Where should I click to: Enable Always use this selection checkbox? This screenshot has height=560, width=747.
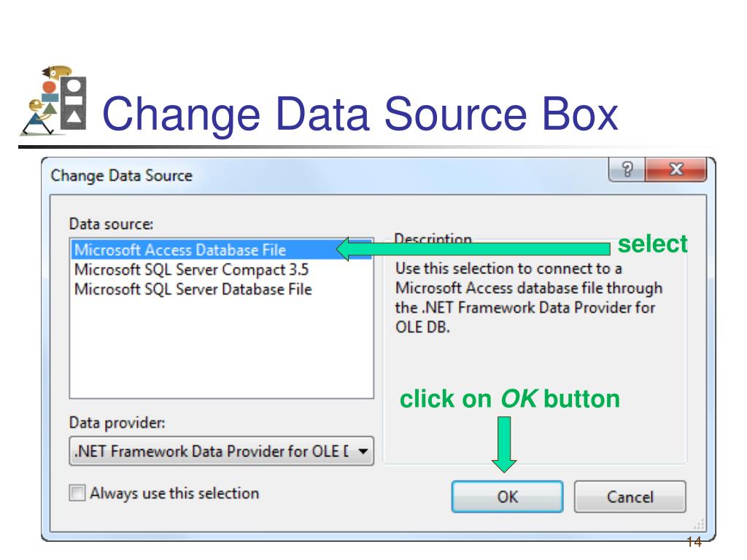77,493
